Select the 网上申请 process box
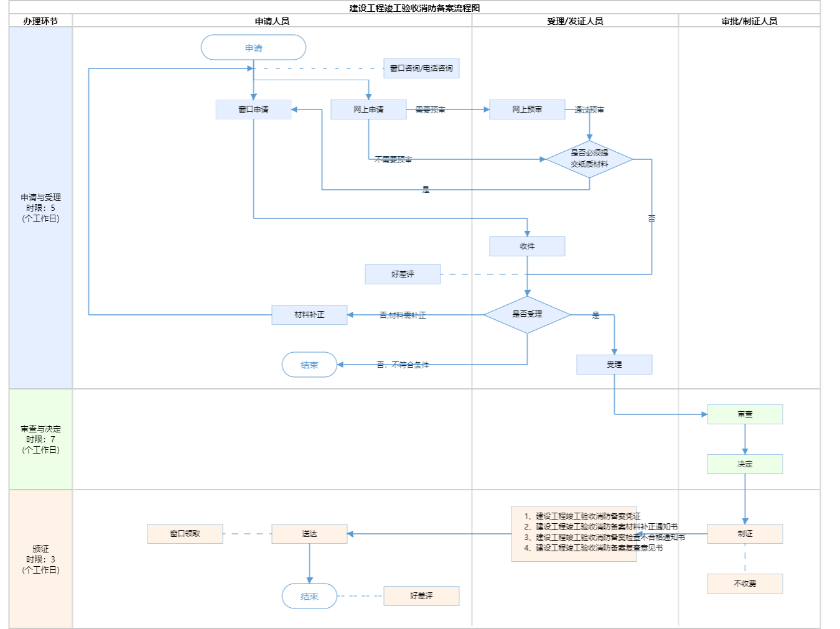Image resolution: width=840 pixels, height=629 pixels. [x=368, y=109]
